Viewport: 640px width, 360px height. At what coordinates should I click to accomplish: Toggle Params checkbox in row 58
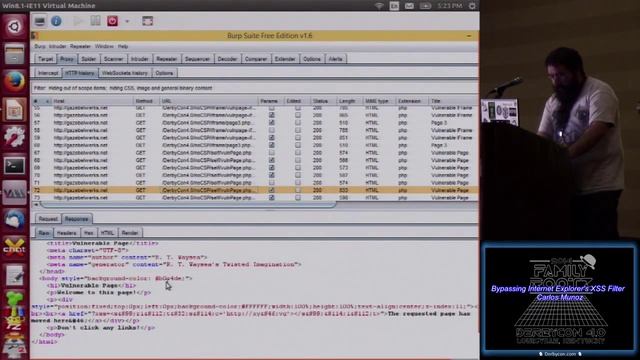click(271, 130)
